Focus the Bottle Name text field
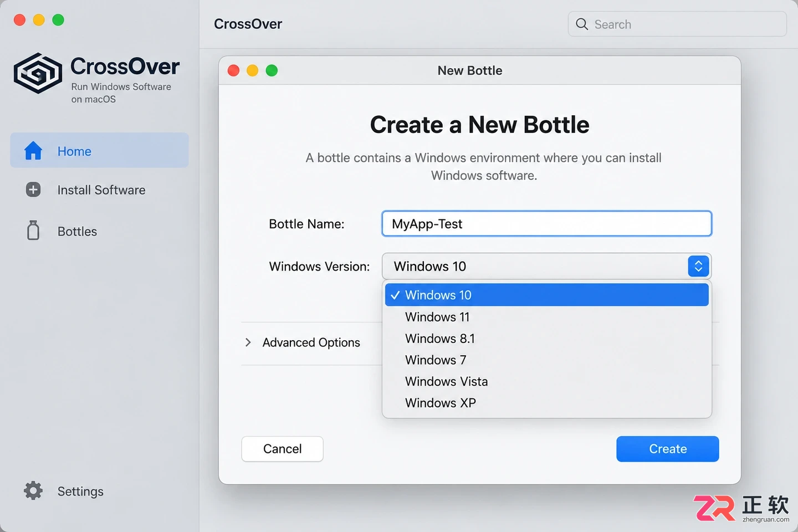 tap(547, 224)
